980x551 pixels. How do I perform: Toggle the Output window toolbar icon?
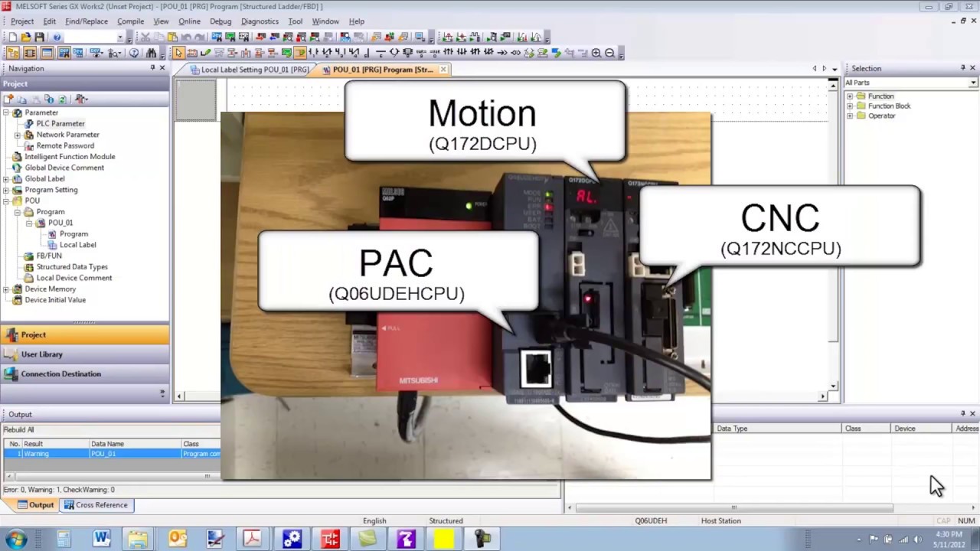tap(47, 53)
